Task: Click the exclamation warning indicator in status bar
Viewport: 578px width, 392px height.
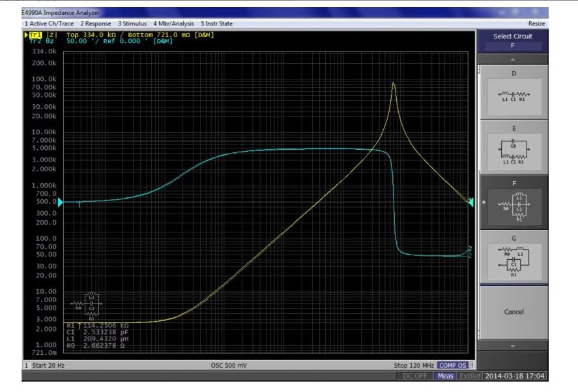Action: (x=472, y=365)
